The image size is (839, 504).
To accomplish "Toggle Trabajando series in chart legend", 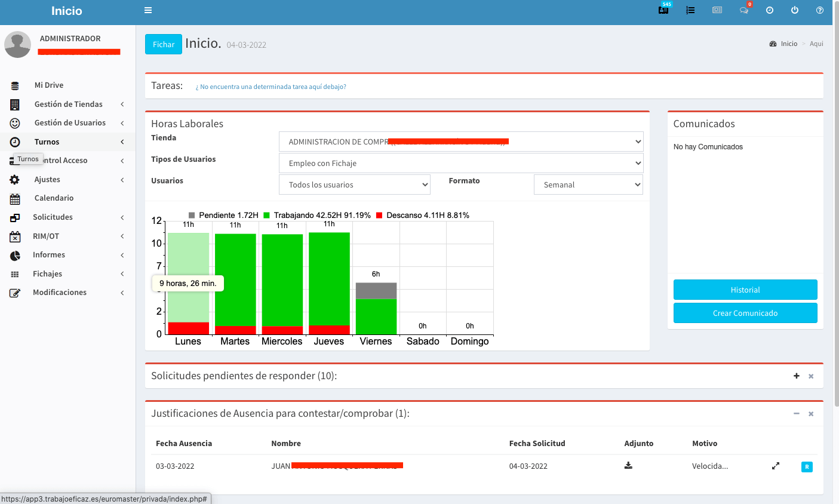I will coord(316,215).
